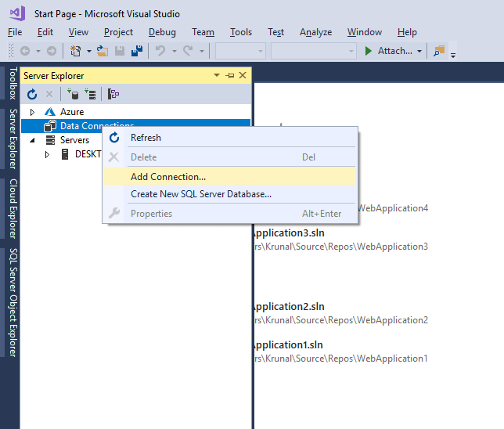Screen dimensions: 504x429
Task: Open the Navigate Backward history dropdown
Action: click(38, 51)
